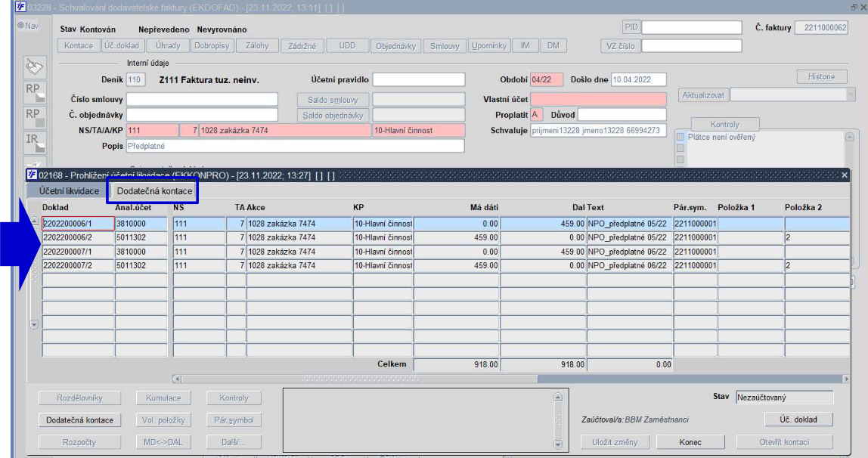The image size is (868, 458).
Task: Click the first RP sidebar icon
Action: (x=34, y=92)
